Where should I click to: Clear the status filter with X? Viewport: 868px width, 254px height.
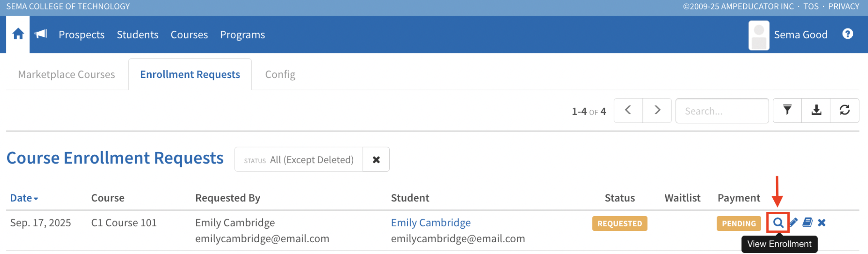pyautogui.click(x=376, y=160)
